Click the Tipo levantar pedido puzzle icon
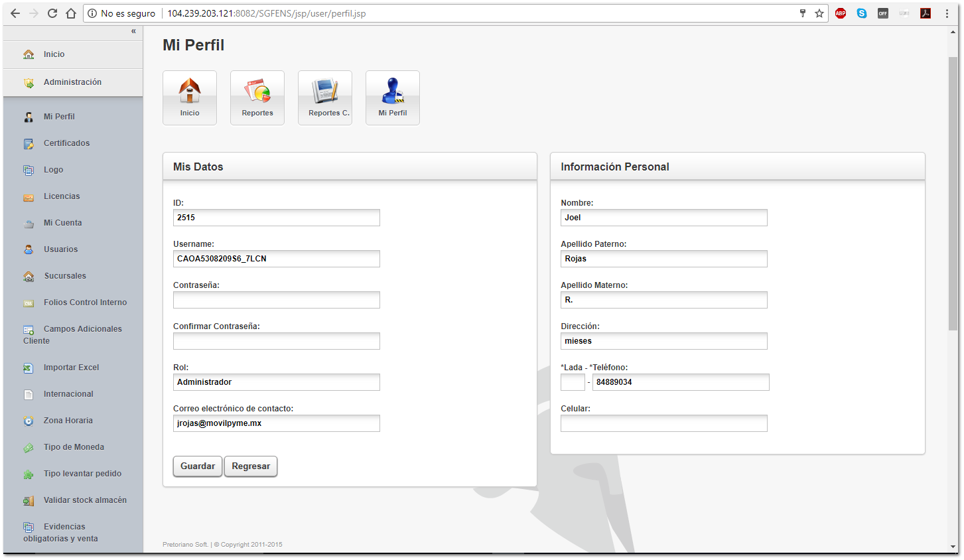964x560 pixels. point(29,474)
